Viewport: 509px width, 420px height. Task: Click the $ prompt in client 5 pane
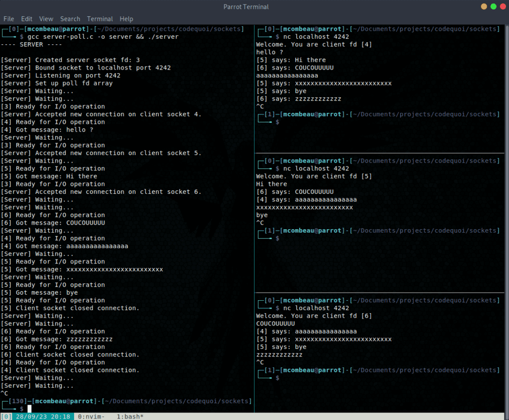[277, 238]
